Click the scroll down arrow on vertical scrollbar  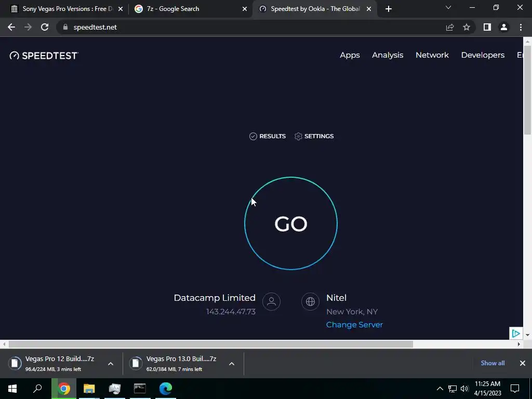tap(528, 335)
